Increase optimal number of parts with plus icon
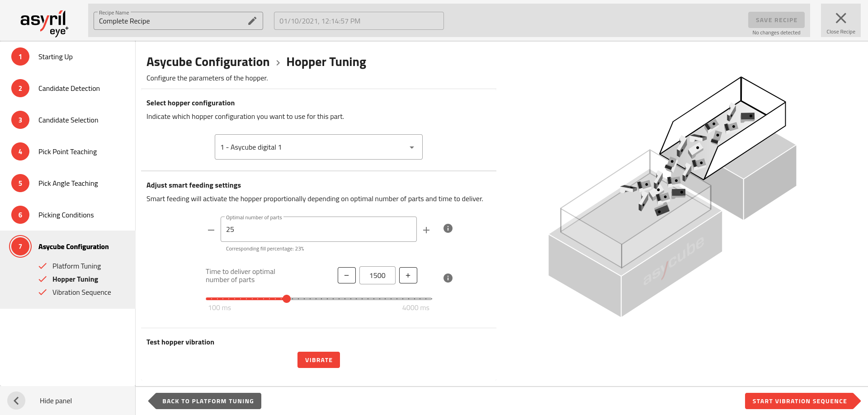This screenshot has height=415, width=868. (426, 230)
